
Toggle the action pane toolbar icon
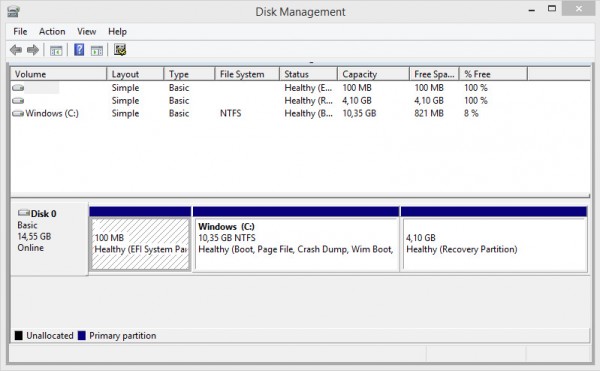[97, 50]
